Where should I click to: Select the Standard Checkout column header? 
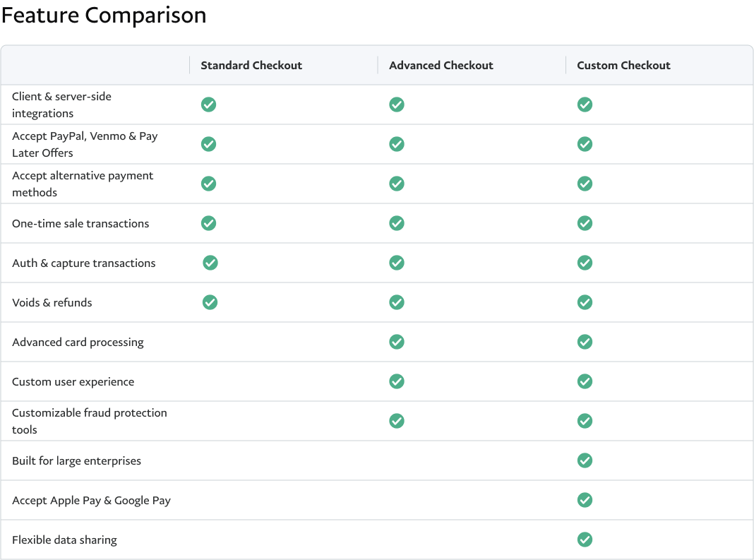pos(251,65)
